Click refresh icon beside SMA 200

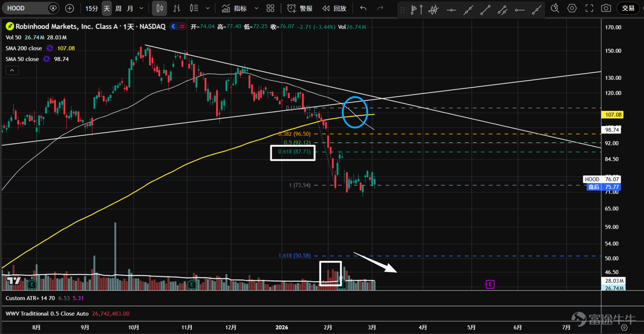click(x=50, y=48)
